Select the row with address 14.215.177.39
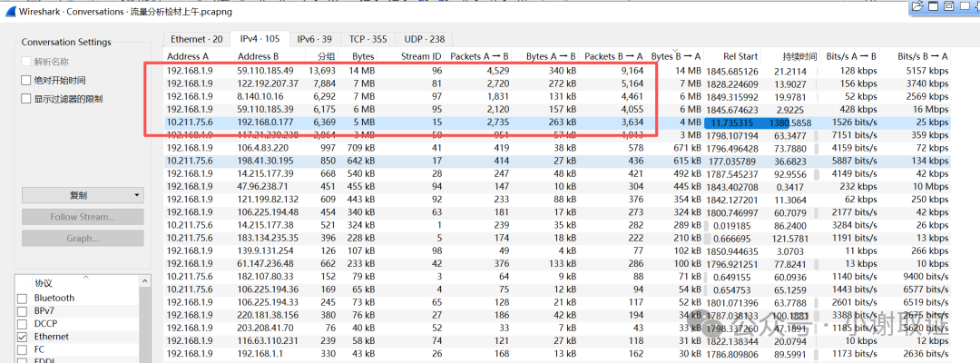Viewport: 980px width, 363px height. coord(557,173)
